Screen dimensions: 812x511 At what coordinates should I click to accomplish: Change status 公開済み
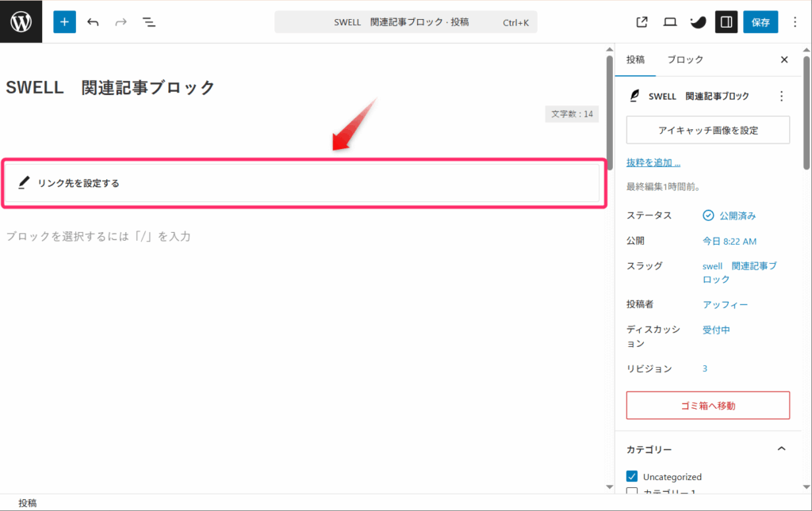(730, 215)
